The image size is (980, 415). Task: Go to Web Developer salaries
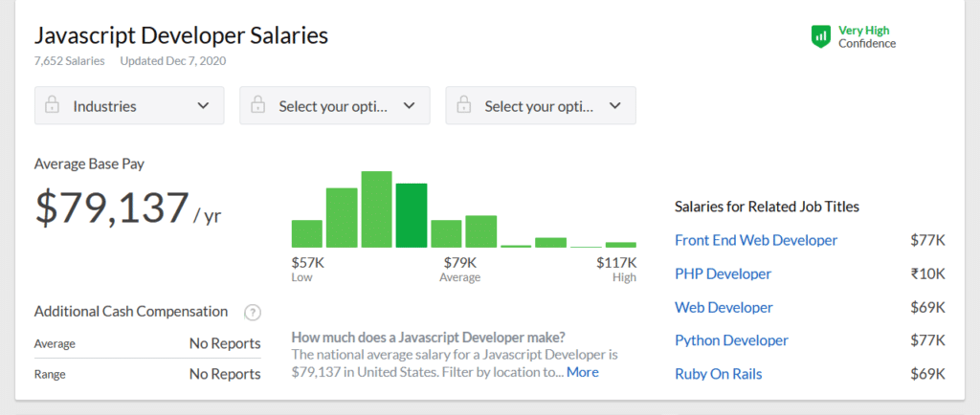pos(724,307)
